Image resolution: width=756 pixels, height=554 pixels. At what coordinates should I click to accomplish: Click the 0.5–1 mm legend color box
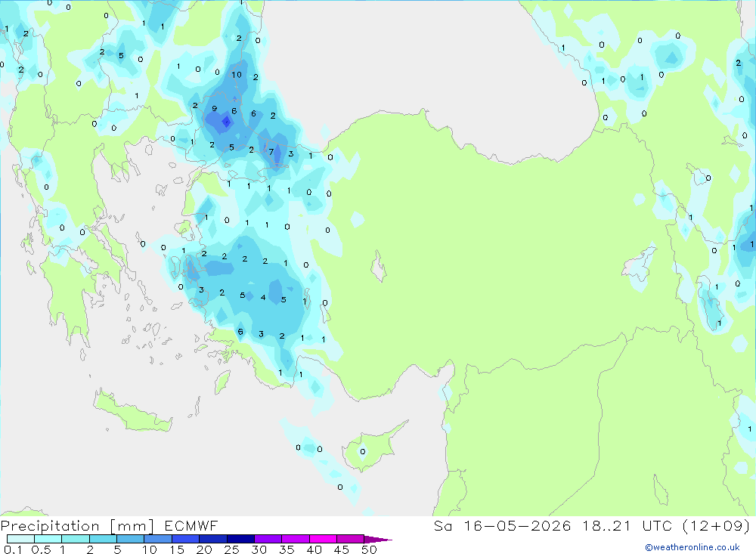(48, 539)
